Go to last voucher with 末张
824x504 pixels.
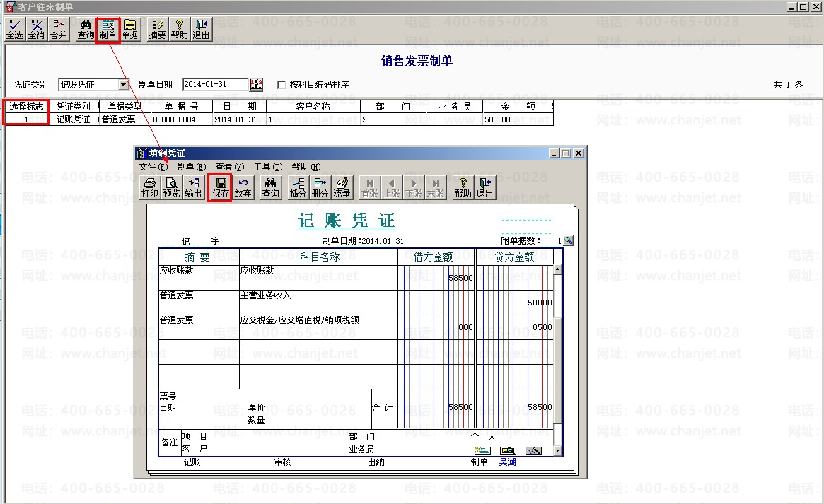(x=435, y=188)
